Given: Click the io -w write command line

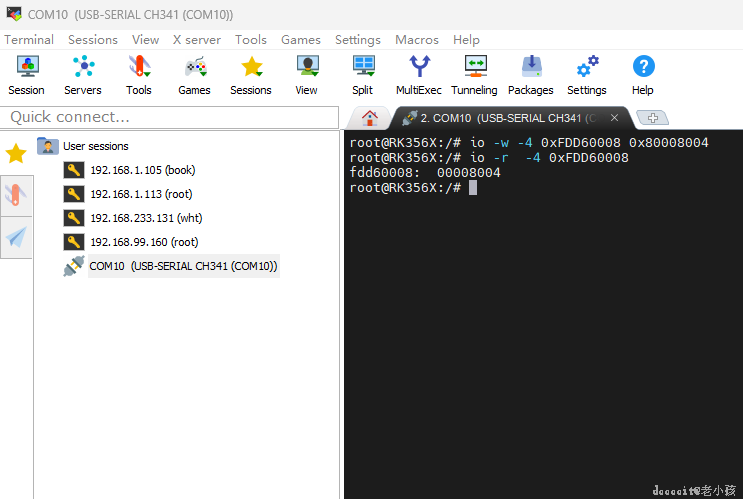Looking at the screenshot, I should coord(529,143).
